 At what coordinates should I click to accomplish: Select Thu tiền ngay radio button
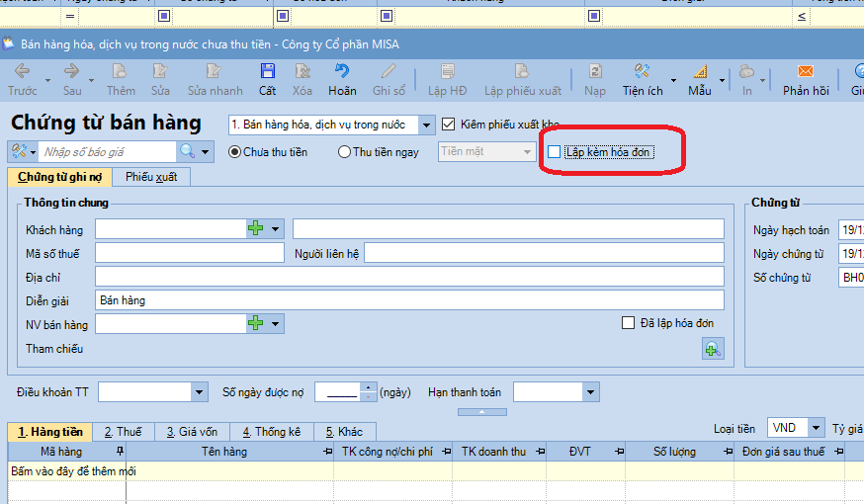coord(344,152)
